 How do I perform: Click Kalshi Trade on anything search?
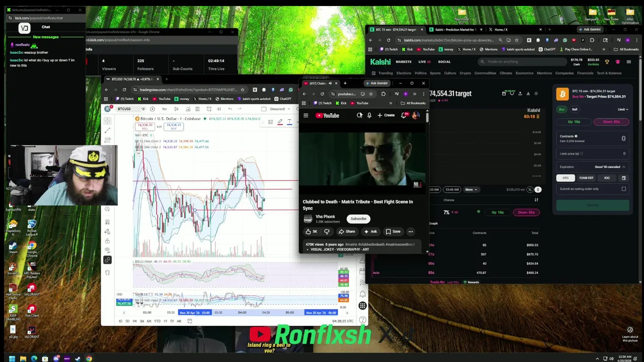[523, 62]
